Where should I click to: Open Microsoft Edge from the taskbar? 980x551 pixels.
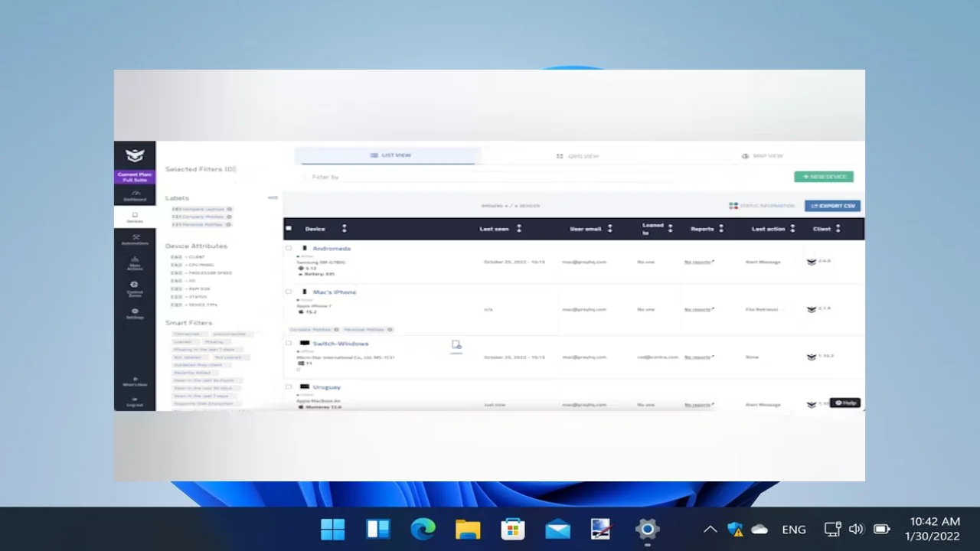pos(423,529)
